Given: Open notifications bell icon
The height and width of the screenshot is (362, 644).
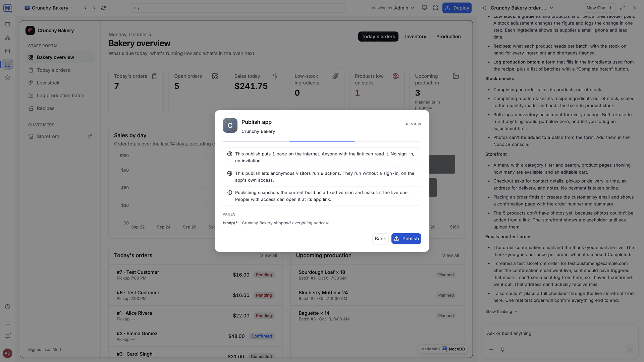Looking at the screenshot, I should click(7, 336).
